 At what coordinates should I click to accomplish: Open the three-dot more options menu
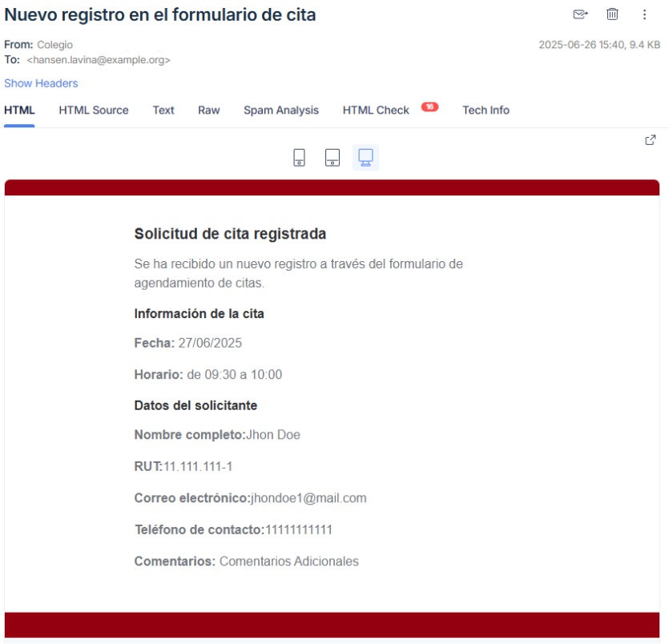pos(645,14)
